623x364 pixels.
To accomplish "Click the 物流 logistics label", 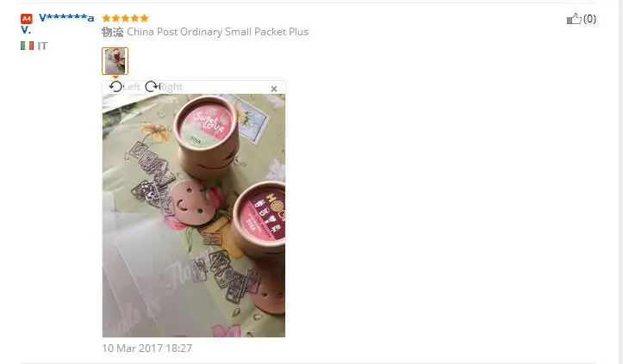I will point(112,32).
